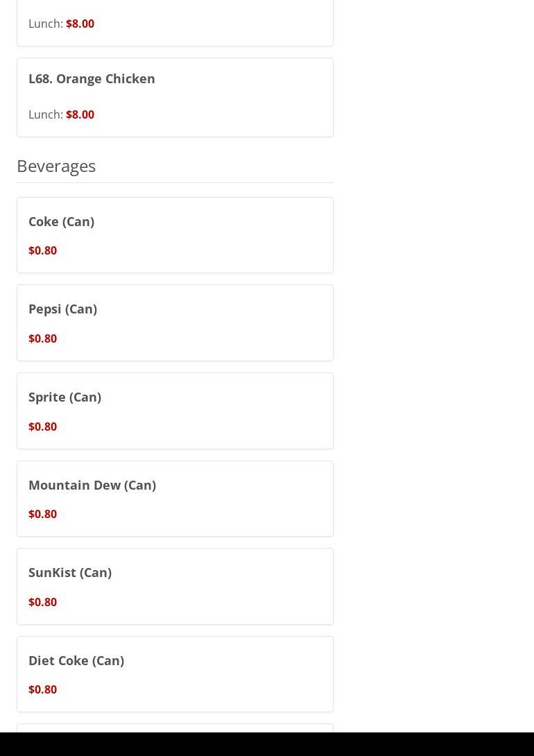Viewport: 534px width, 756px height.
Task: Choose the Sprite (Can) beverage
Action: pos(64,397)
